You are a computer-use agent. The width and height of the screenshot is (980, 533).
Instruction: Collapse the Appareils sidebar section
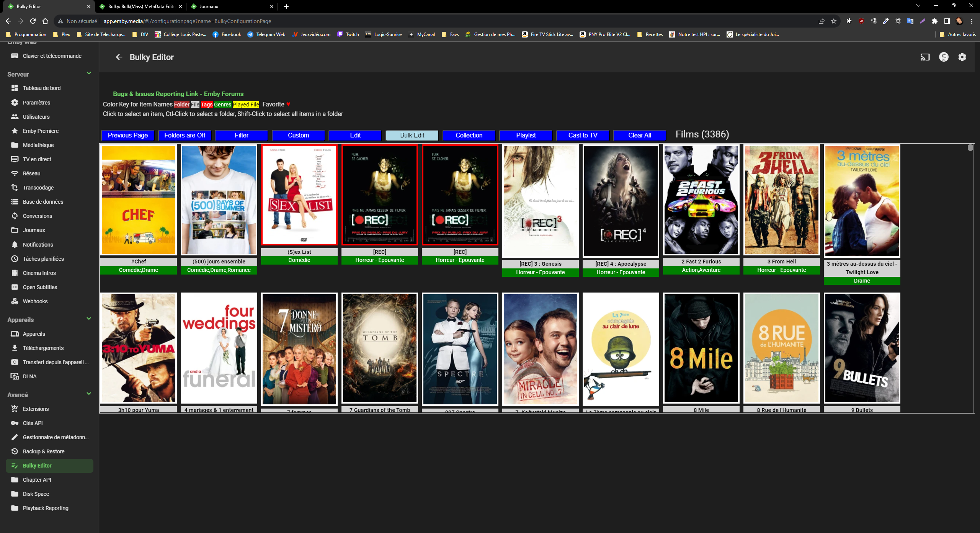(89, 319)
